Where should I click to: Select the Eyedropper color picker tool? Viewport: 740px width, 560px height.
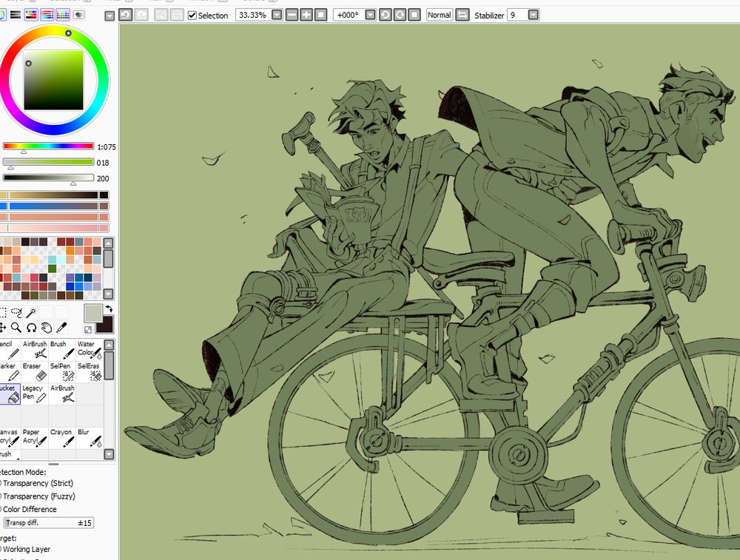[x=61, y=327]
